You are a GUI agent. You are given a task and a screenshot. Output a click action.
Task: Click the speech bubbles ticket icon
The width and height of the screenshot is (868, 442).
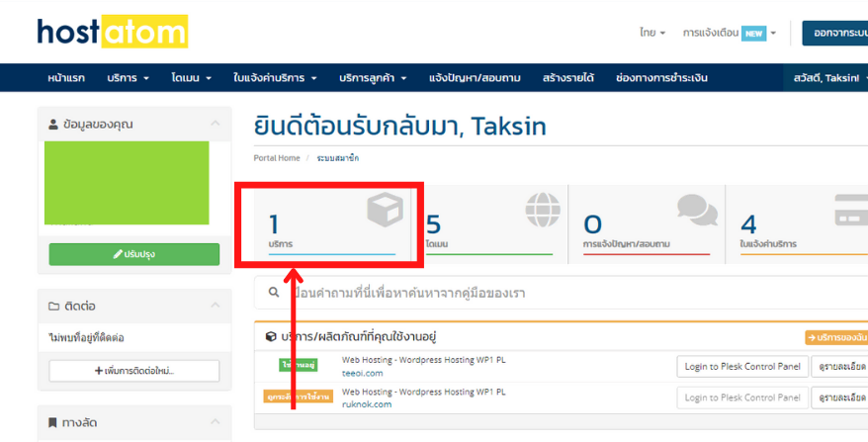tap(698, 210)
